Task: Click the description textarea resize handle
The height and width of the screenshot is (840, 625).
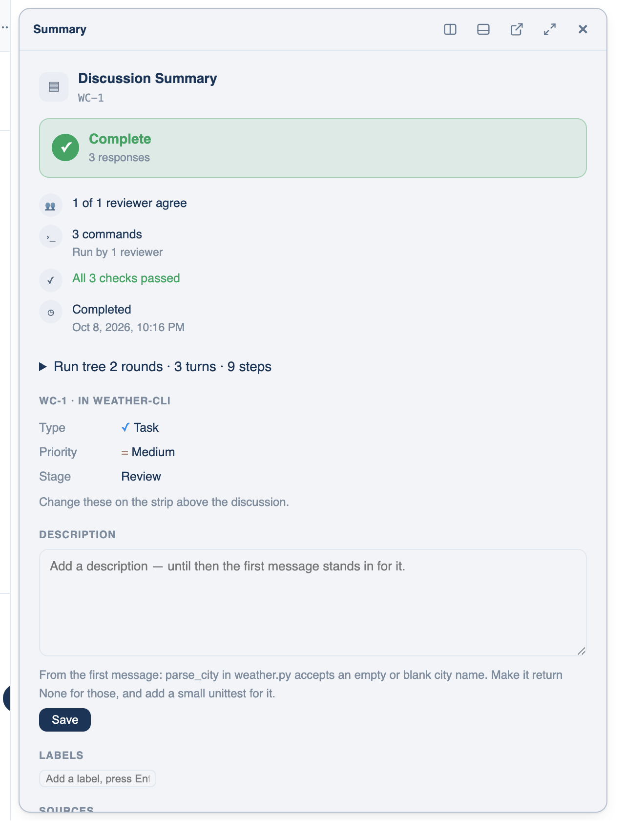Action: 581,651
